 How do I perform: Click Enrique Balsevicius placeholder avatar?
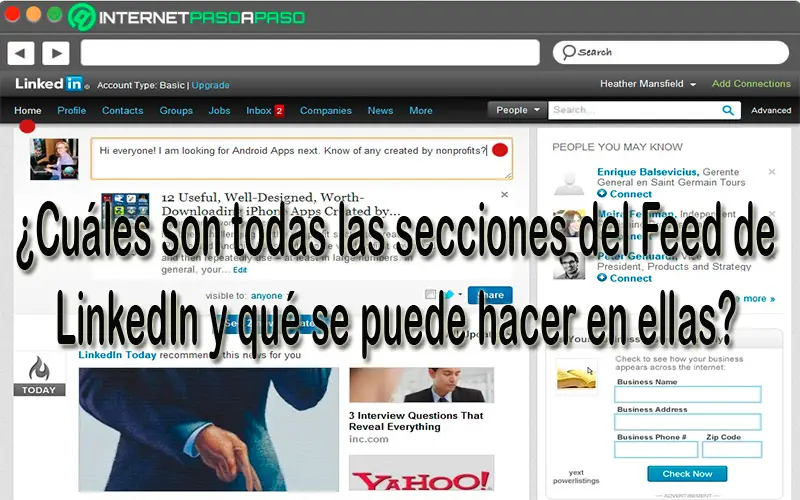tap(569, 184)
